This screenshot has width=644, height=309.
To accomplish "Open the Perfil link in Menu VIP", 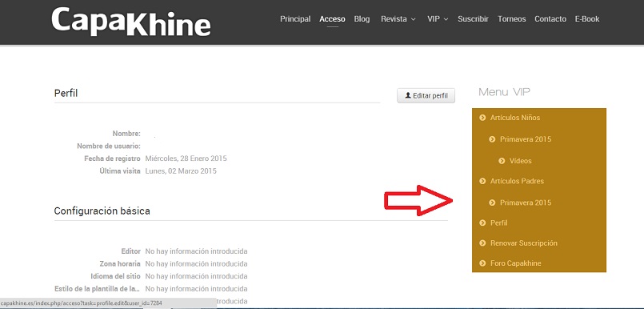I will coord(499,223).
